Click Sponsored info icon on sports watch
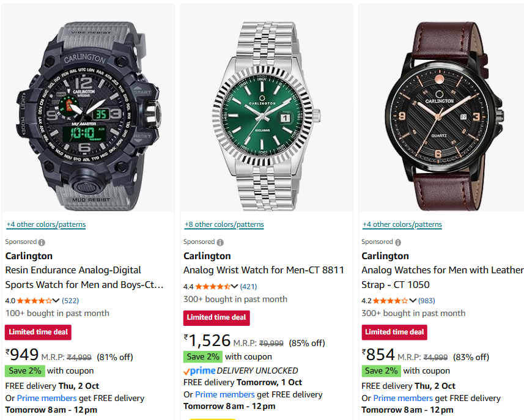Viewport: 524px width, 420px height. tap(42, 242)
